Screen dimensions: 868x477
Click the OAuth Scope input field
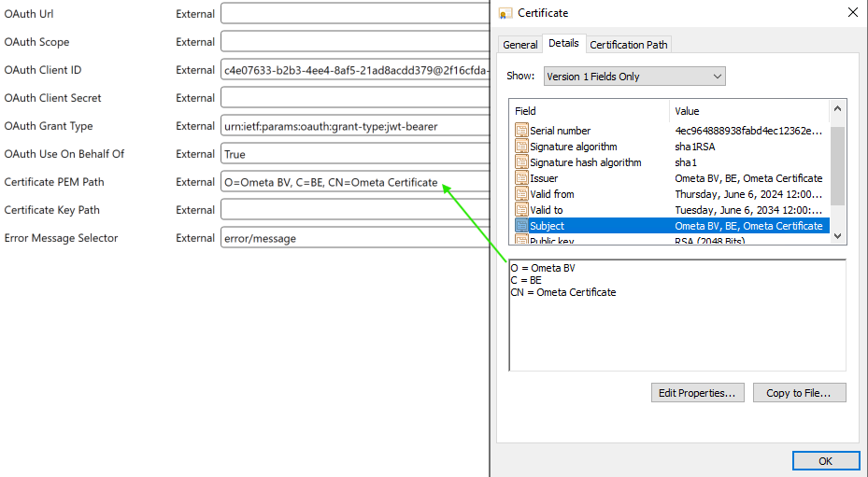355,41
